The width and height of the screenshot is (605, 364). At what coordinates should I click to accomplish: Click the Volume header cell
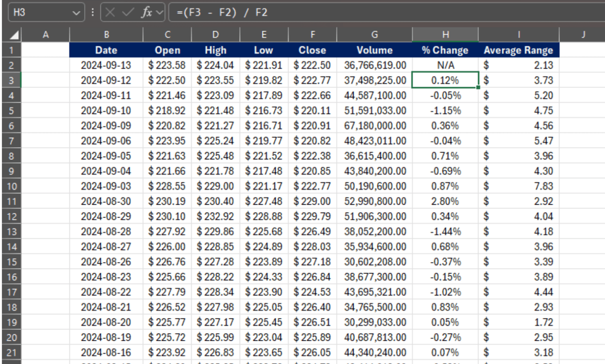pos(374,50)
